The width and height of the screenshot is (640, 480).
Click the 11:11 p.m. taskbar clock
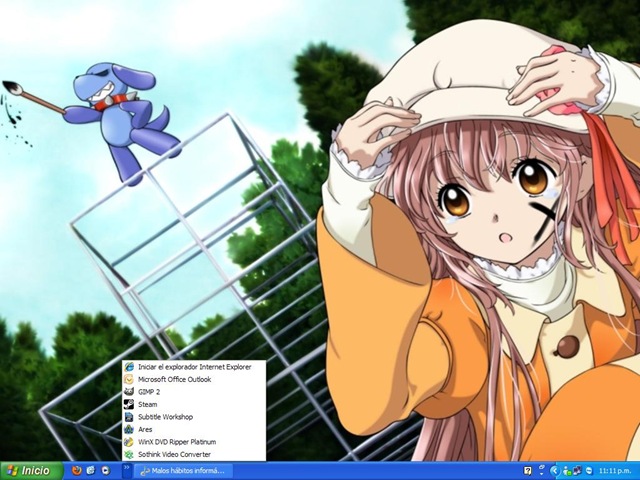tap(616, 471)
